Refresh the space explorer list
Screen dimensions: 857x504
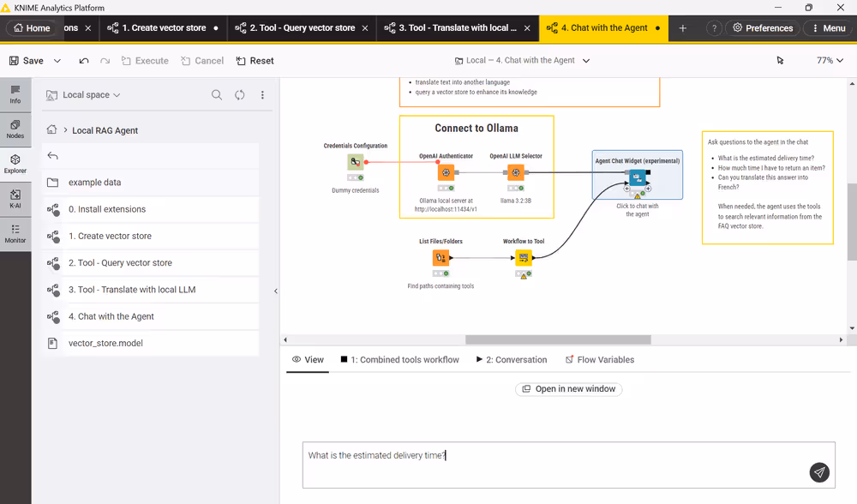(240, 95)
